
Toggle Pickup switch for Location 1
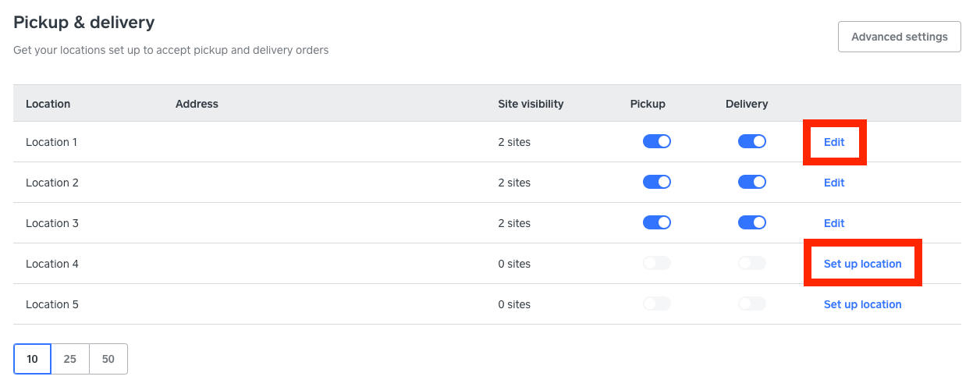(x=657, y=142)
